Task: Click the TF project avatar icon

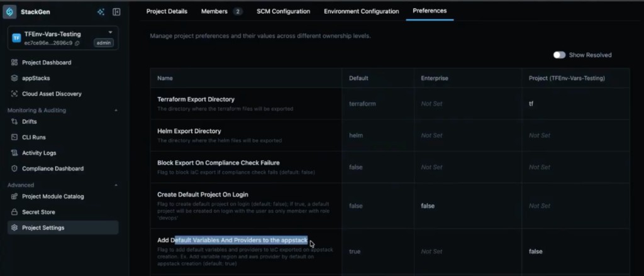Action: [x=16, y=38]
